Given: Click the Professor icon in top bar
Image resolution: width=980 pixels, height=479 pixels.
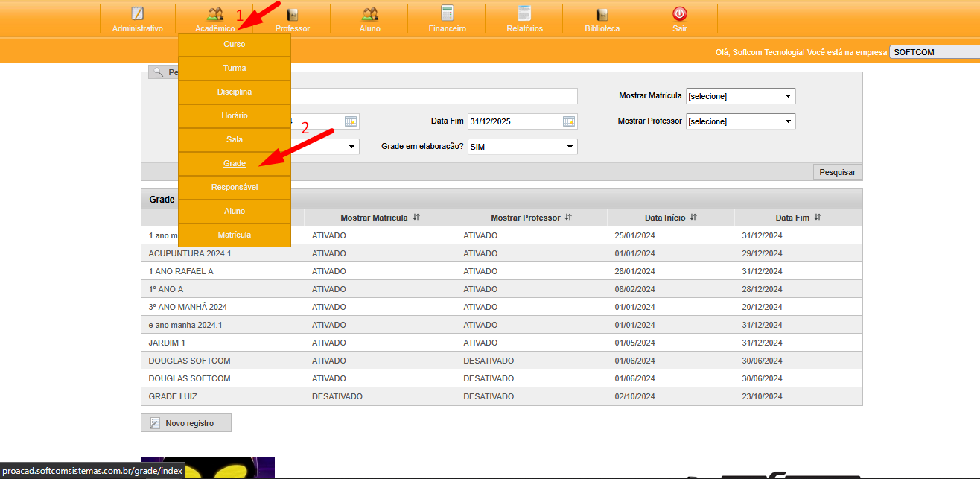Looking at the screenshot, I should 293,14.
